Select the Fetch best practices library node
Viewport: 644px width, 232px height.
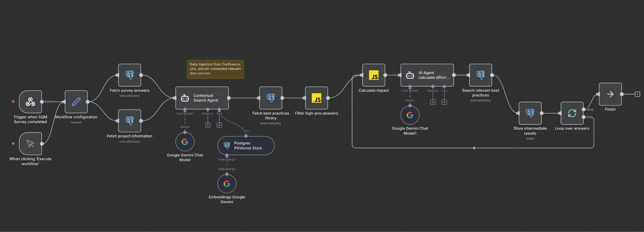(271, 98)
